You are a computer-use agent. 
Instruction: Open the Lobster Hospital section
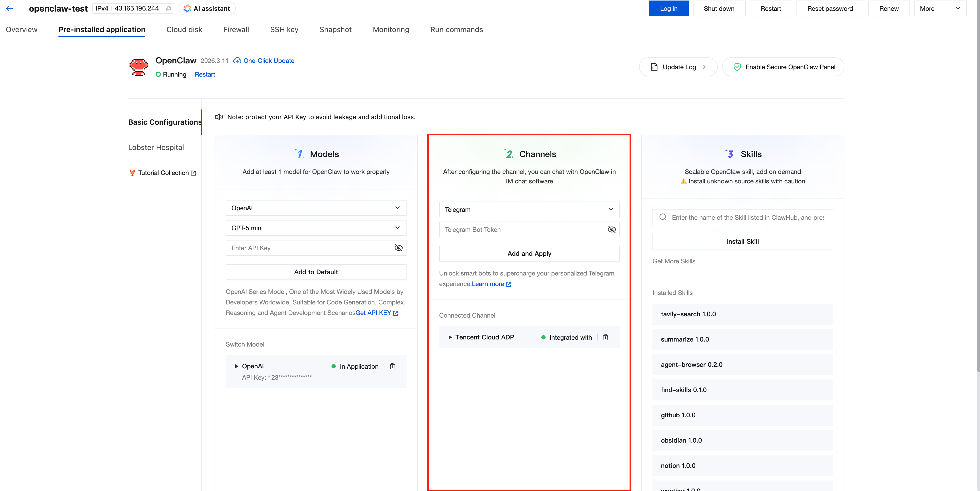(156, 147)
